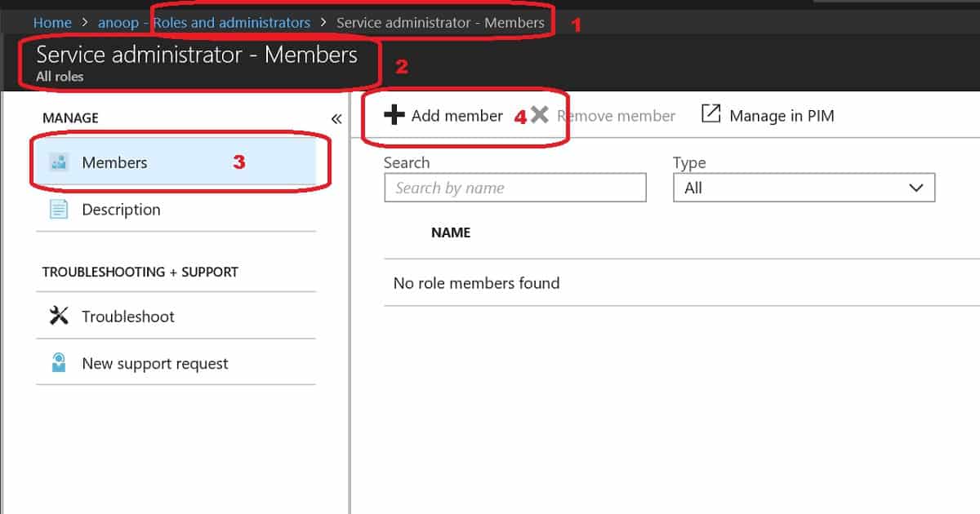The width and height of the screenshot is (980, 514).
Task: Click the Description document icon
Action: [x=57, y=210]
